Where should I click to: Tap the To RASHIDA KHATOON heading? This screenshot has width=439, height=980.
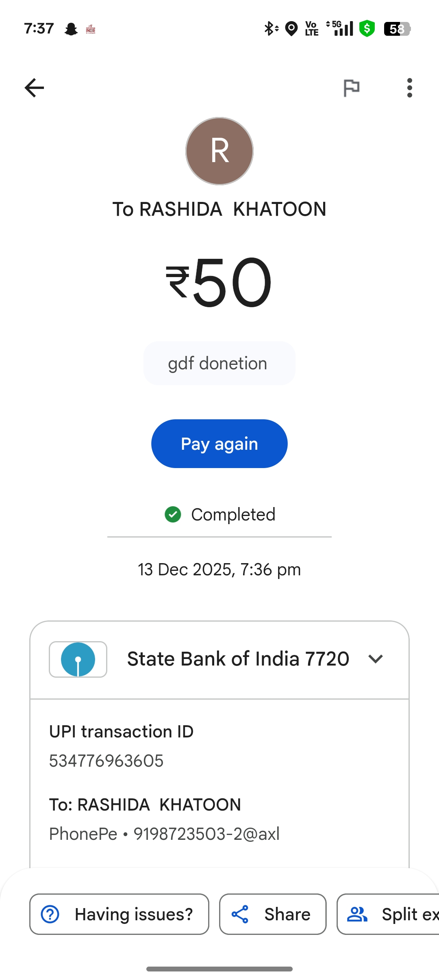(219, 209)
